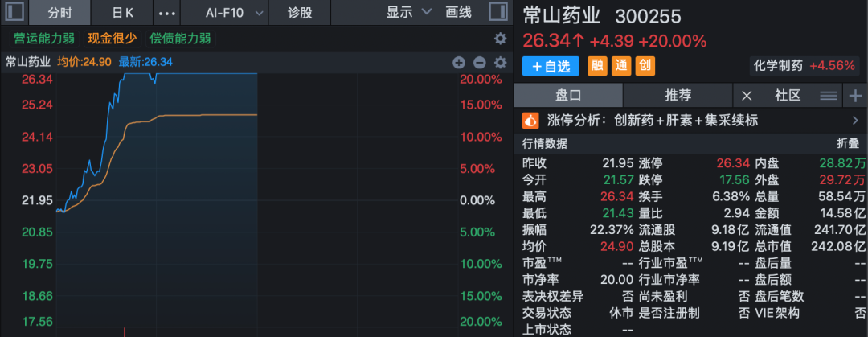The height and width of the screenshot is (337, 868).
Task: Click the 偿债能力弱 tag
Action: (180, 39)
